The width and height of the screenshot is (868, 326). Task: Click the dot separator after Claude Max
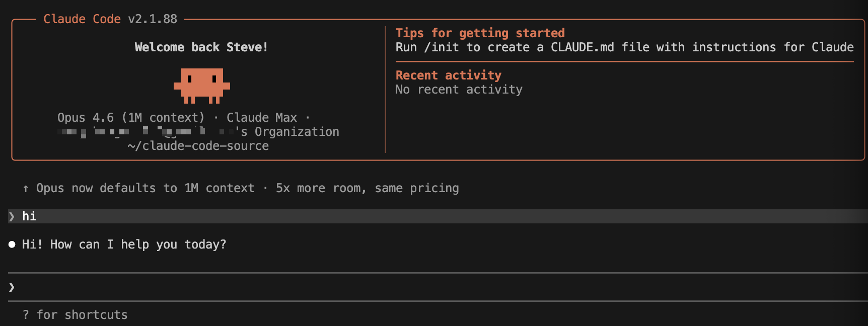[308, 117]
